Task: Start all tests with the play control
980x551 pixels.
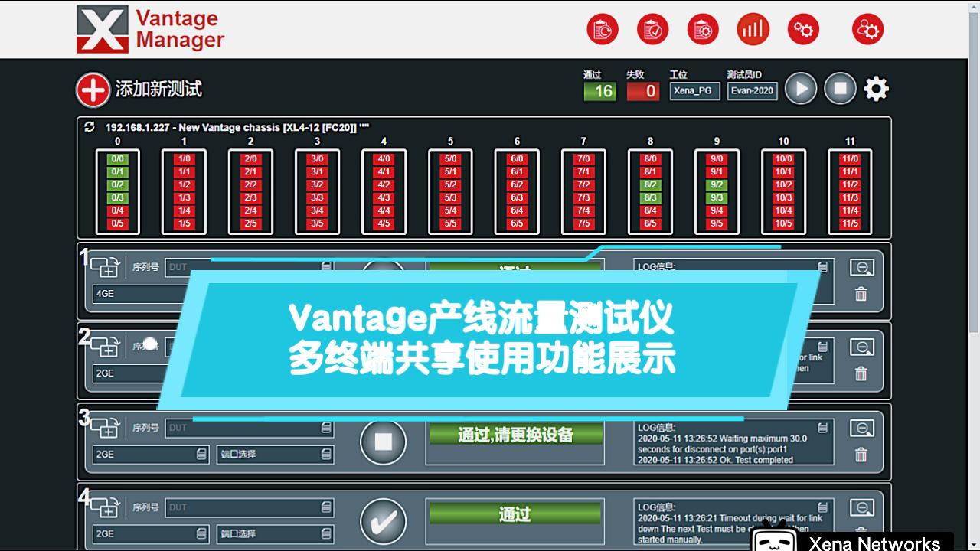Action: 801,88
